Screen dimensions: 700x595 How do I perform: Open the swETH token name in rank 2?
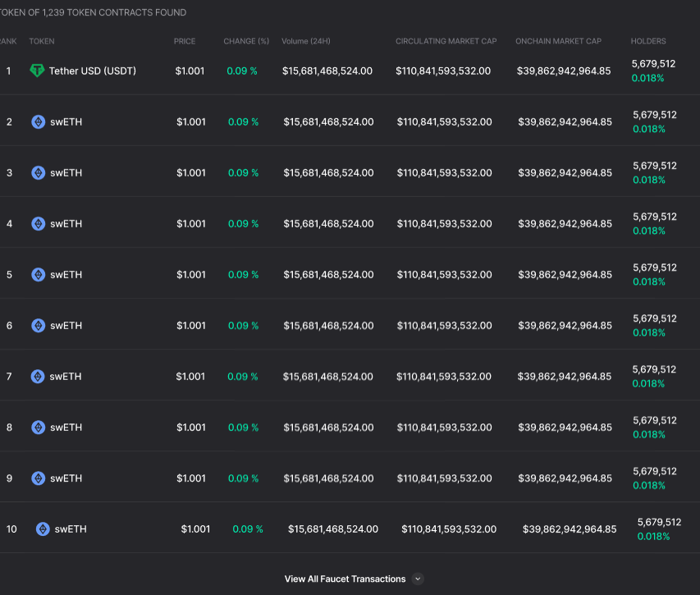point(66,121)
